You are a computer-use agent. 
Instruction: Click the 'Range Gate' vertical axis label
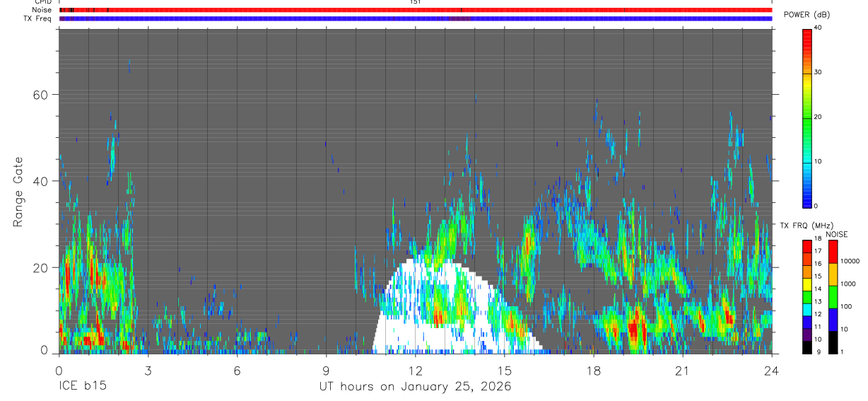(18, 192)
